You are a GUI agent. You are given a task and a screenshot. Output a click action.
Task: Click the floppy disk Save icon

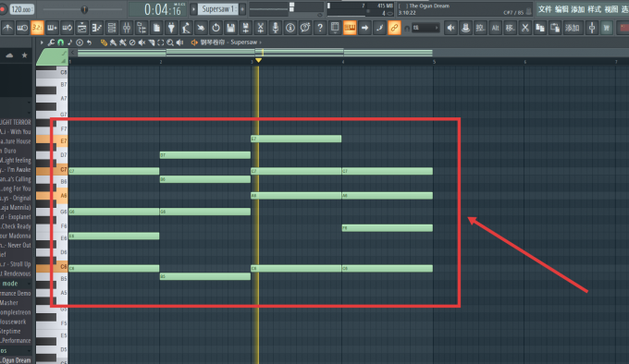[x=230, y=28]
